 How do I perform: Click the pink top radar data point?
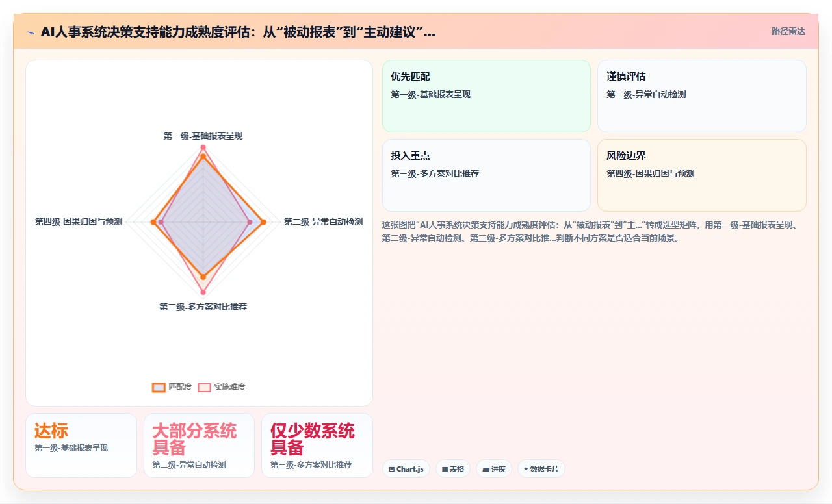[203, 147]
